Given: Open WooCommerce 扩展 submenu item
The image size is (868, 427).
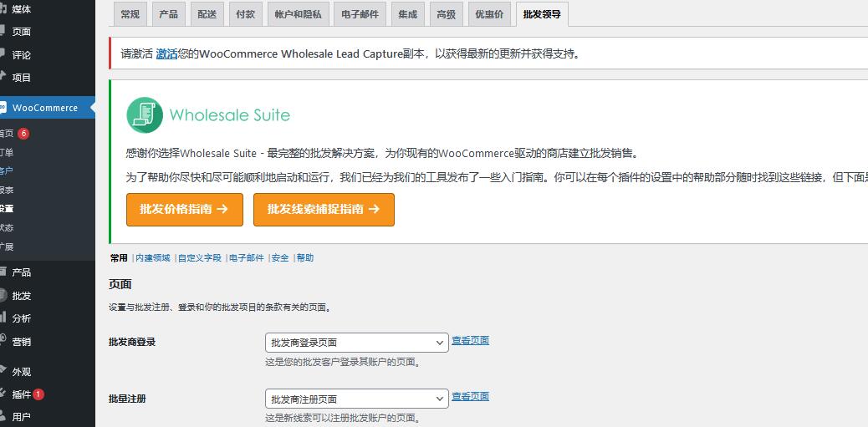Looking at the screenshot, I should click(7, 247).
